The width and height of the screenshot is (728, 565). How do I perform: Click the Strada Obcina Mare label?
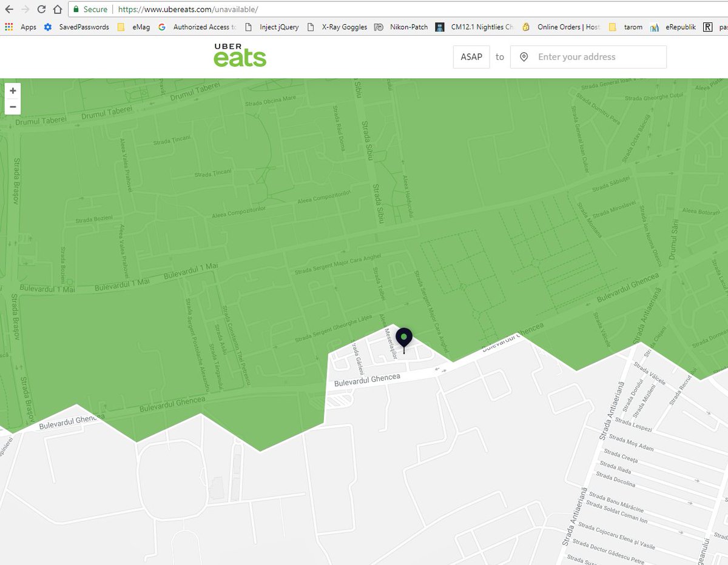click(x=271, y=101)
